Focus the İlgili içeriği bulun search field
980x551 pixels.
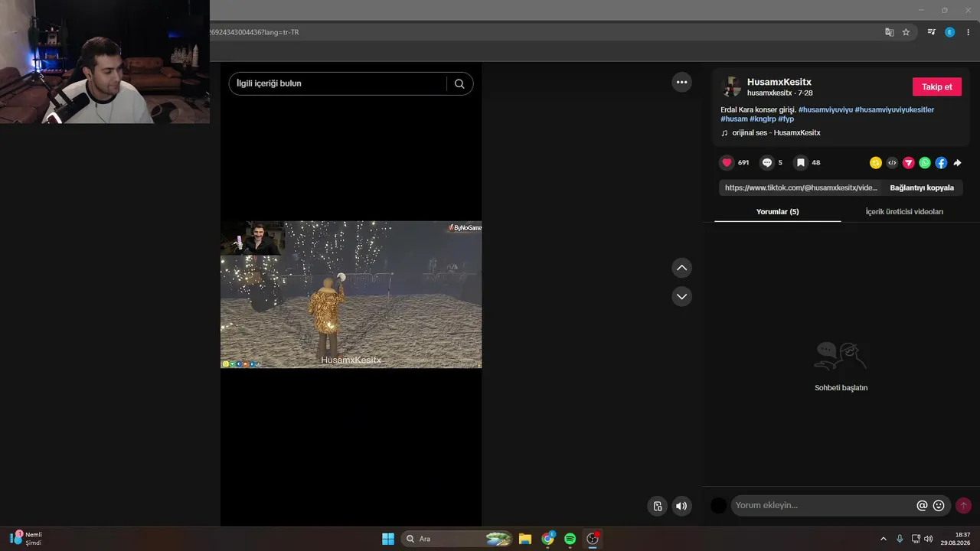point(338,83)
